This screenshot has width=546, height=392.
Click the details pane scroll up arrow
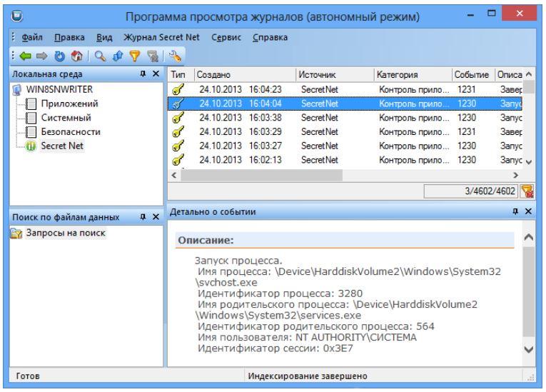pyautogui.click(x=529, y=237)
